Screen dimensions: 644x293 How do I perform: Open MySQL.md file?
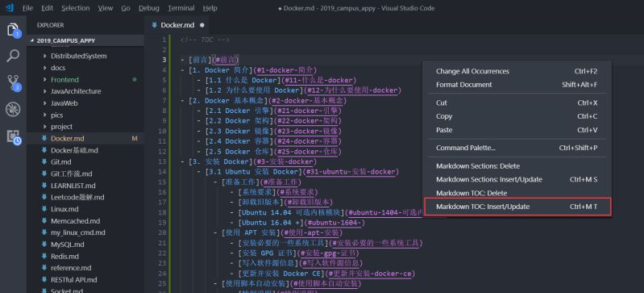[x=85, y=245]
